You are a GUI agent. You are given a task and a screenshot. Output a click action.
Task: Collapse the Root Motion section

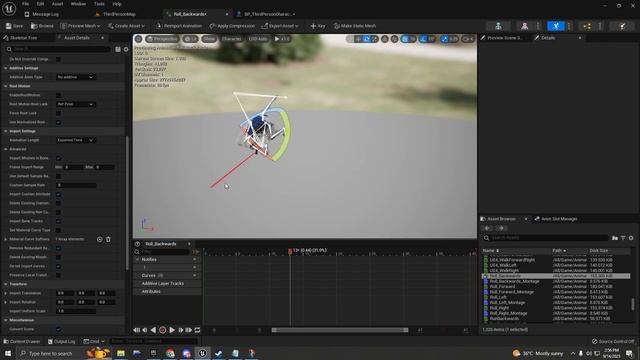pyautogui.click(x=6, y=86)
